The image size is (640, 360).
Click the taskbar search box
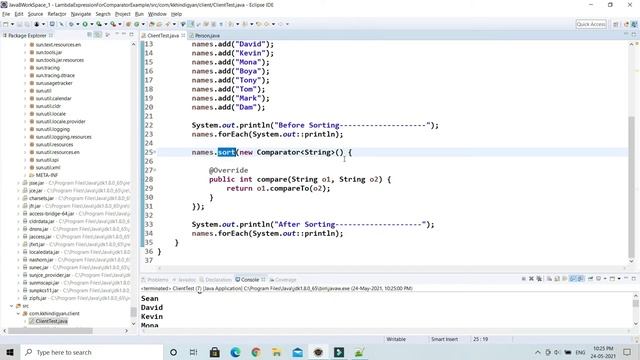click(x=91, y=352)
